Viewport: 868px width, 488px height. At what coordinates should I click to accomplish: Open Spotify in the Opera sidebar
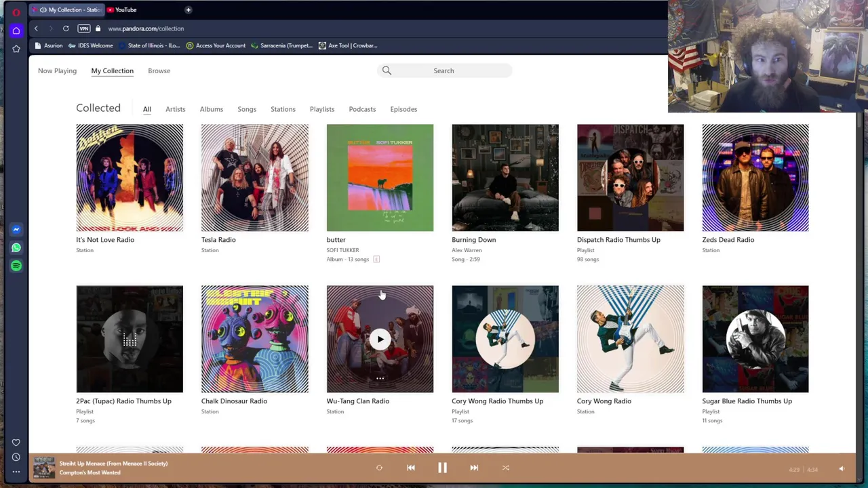tap(16, 266)
